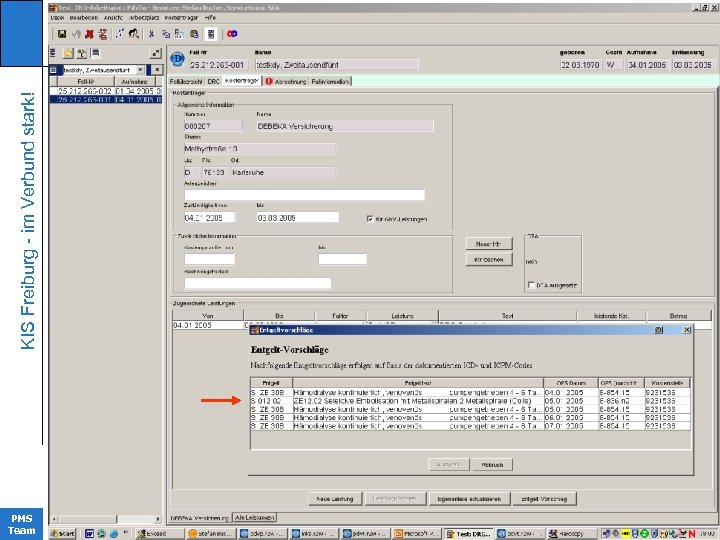Image resolution: width=720 pixels, height=540 pixels.
Task: Click the yellow star icon in left panel
Action: pos(68,53)
